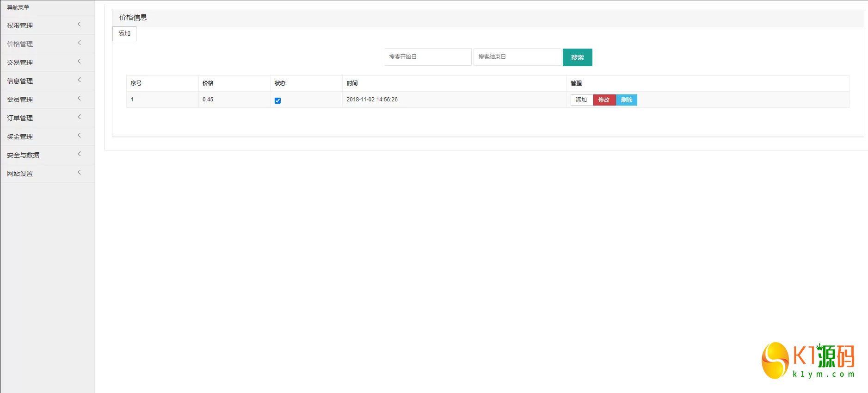Screen dimensions: 868x393
Task: Focus the 搜索结束日 date field
Action: tap(517, 57)
